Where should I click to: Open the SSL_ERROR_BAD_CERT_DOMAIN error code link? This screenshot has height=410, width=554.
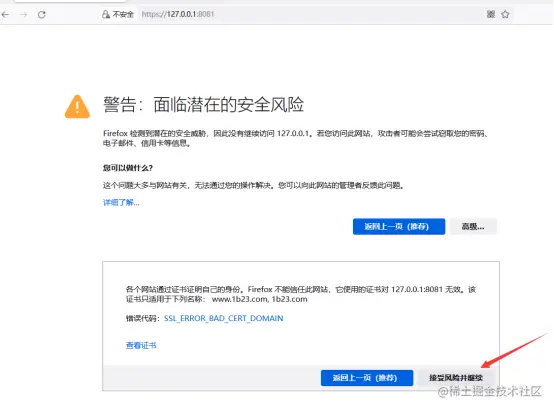[224, 318]
